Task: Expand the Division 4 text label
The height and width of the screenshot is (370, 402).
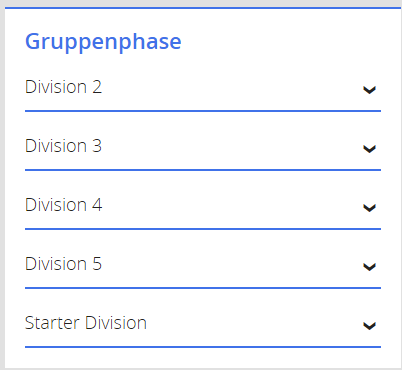Action: pos(63,205)
